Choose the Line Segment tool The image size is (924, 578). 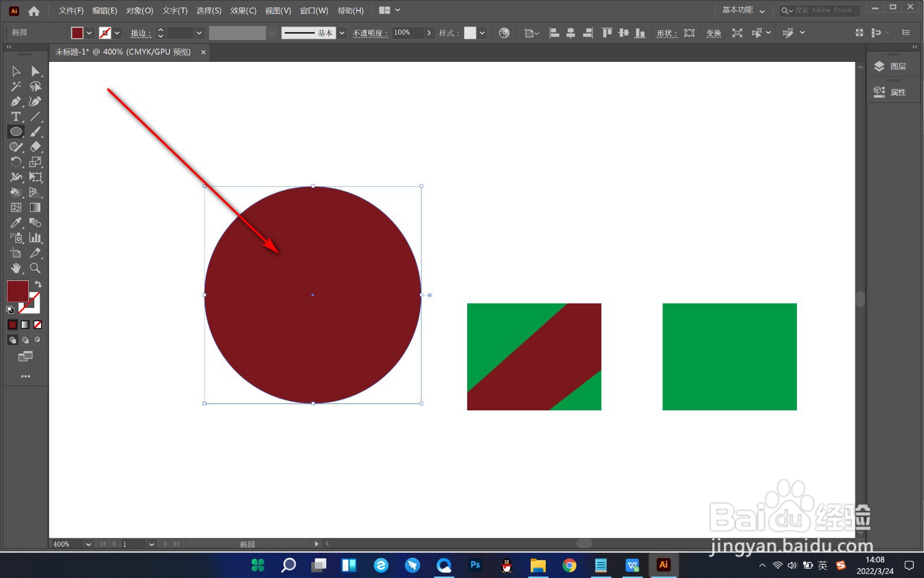click(36, 117)
